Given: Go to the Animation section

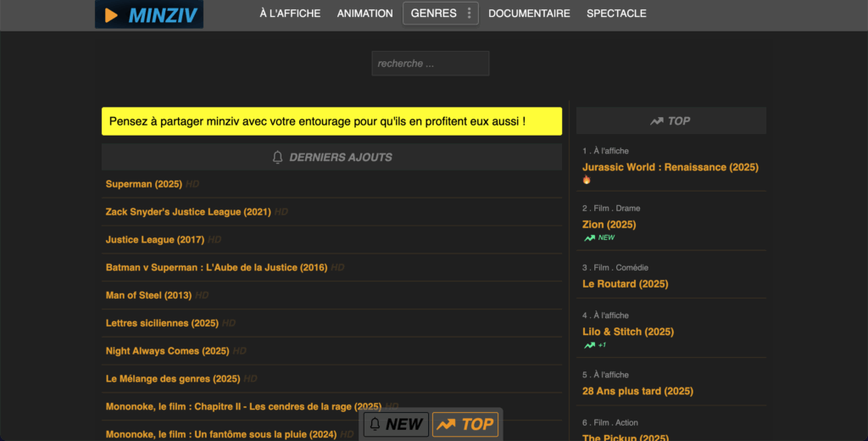Looking at the screenshot, I should [x=364, y=14].
